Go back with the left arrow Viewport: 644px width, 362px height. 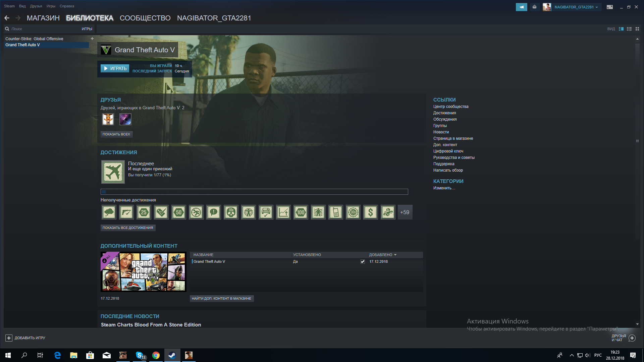[x=7, y=18]
